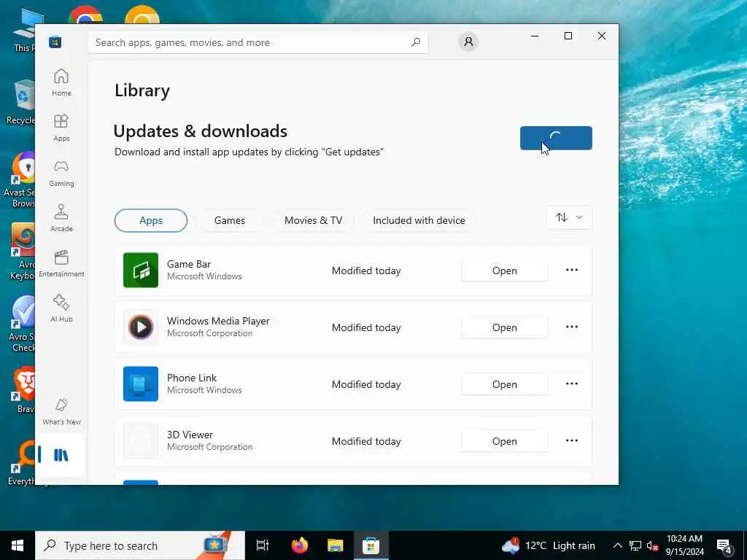Open more options for 3D Viewer

click(x=572, y=441)
